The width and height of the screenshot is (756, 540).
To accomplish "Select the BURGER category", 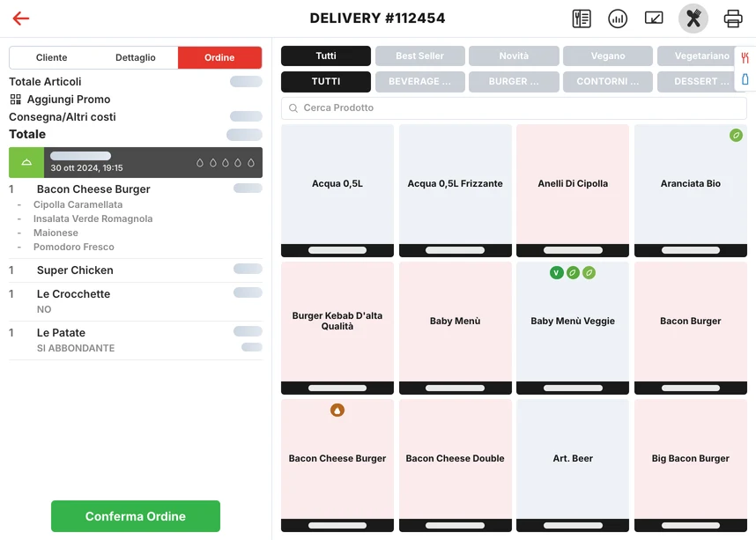I will click(514, 81).
